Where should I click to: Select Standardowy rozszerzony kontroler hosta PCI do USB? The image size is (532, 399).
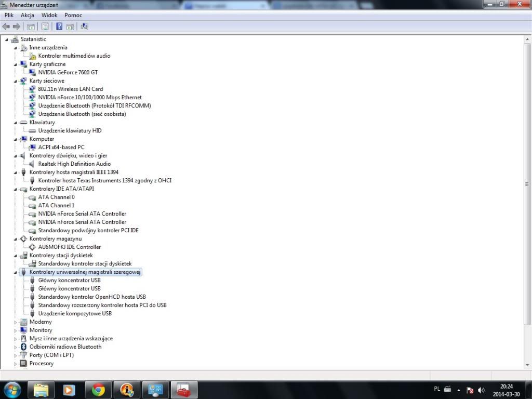102,305
